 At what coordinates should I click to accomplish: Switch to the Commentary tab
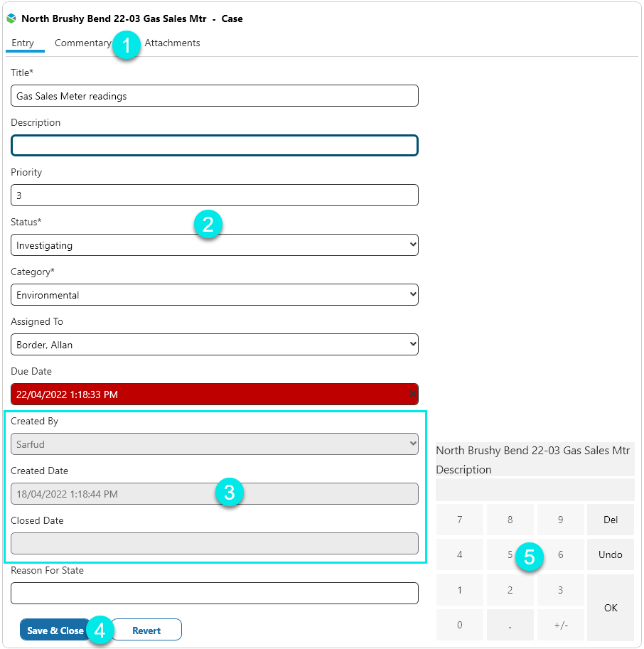pyautogui.click(x=82, y=43)
